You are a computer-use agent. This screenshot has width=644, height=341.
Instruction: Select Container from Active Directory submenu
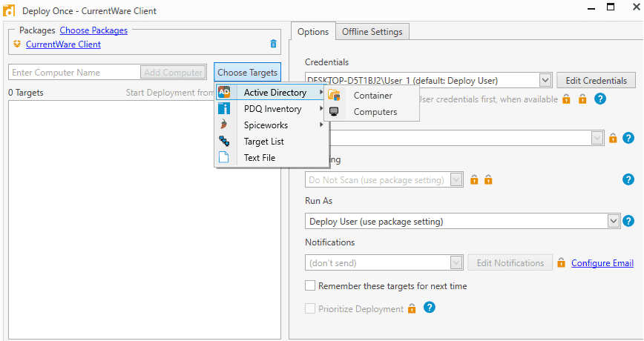click(372, 95)
